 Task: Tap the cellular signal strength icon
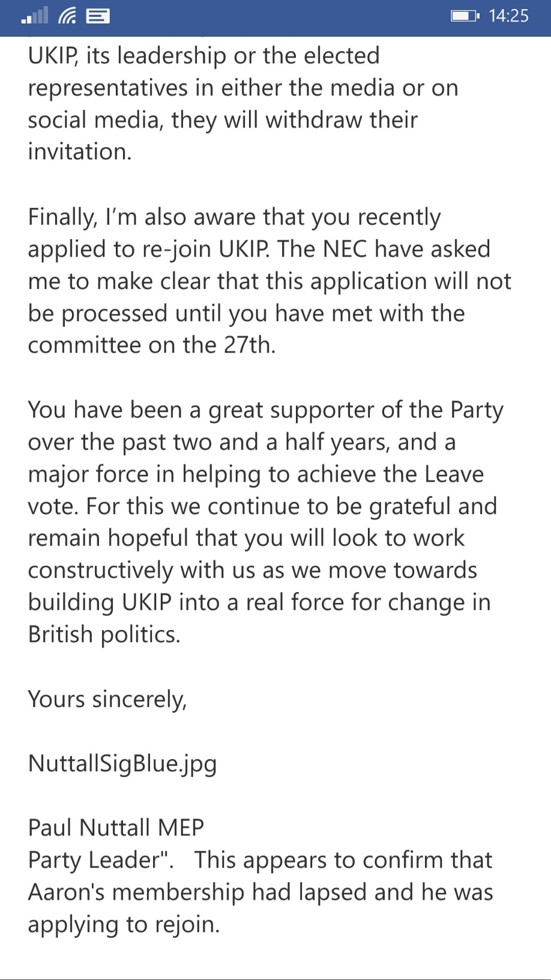(x=34, y=16)
